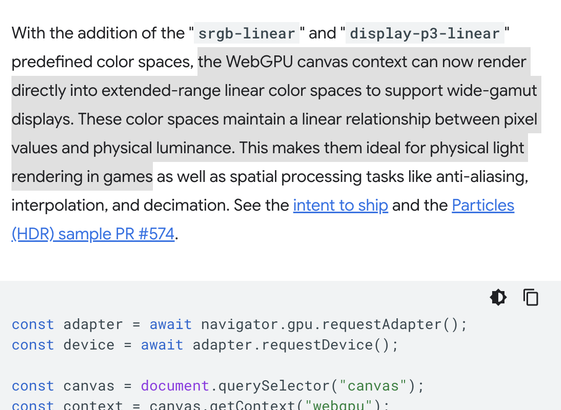The width and height of the screenshot is (561, 410).
Task: Click the words "predefined color spaces,"
Action: click(x=102, y=62)
